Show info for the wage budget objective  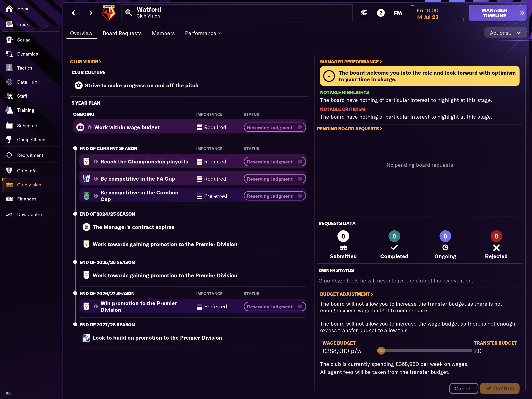pyautogui.click(x=89, y=127)
